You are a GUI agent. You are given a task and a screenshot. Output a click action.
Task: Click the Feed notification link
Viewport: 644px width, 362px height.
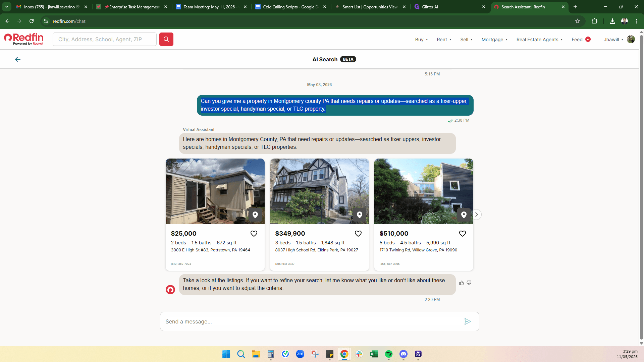581,40
